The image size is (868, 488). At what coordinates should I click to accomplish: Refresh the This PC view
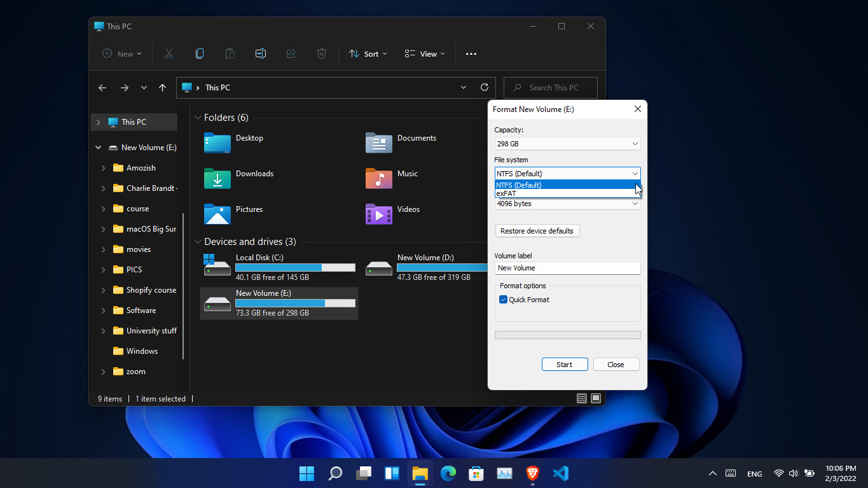[x=485, y=87]
